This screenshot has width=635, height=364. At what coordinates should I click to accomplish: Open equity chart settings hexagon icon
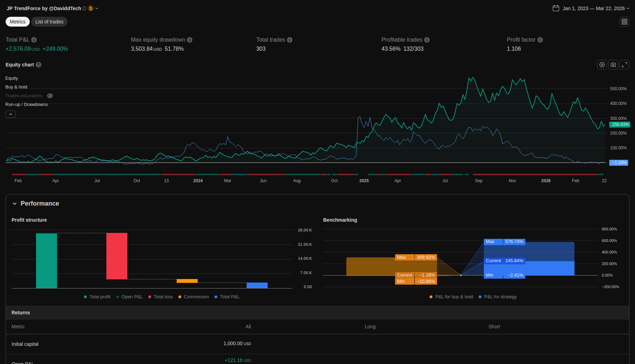point(602,65)
